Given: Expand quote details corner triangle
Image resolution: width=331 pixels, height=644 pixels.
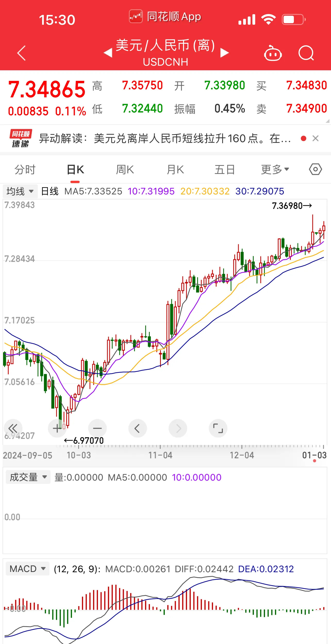Looking at the screenshot, I should point(327,121).
